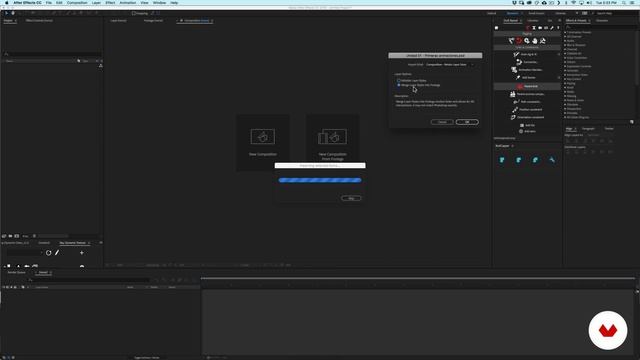This screenshot has height=360, width=640.
Task: Click the timeline time navigator bar
Action: 418,278
